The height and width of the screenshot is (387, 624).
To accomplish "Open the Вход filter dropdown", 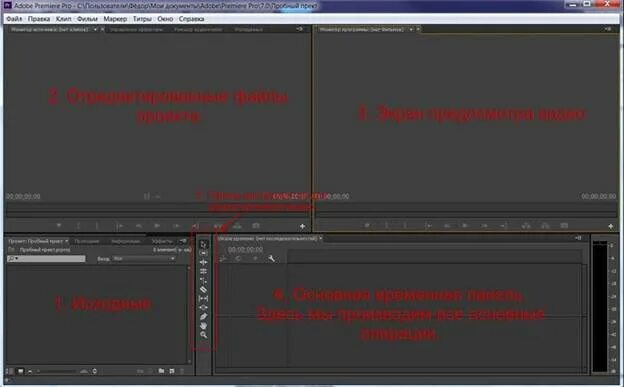I will pyautogui.click(x=144, y=259).
